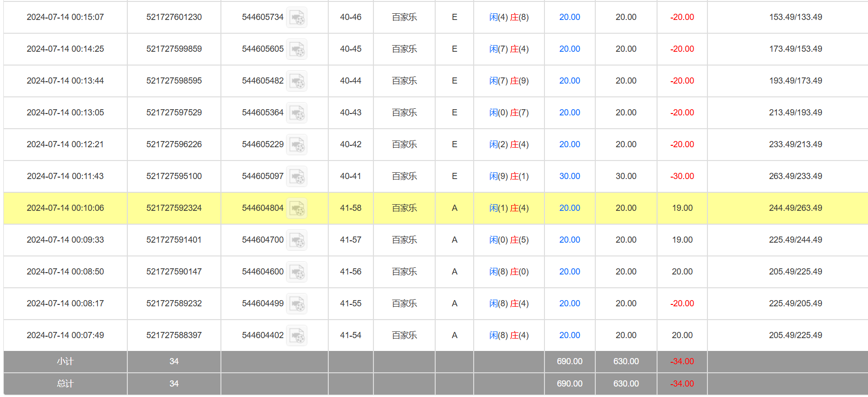
Task: Click blue 20.00 amount in row 40-46
Action: click(x=569, y=17)
